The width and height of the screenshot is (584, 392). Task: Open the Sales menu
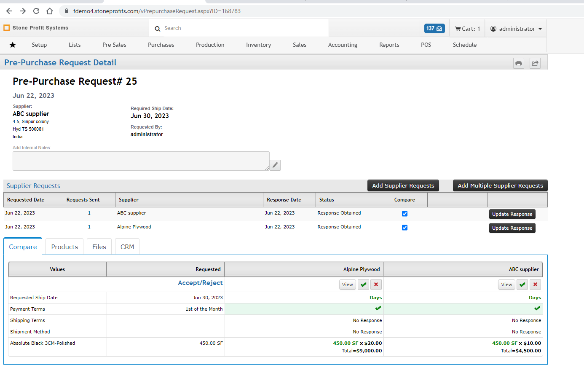(300, 45)
